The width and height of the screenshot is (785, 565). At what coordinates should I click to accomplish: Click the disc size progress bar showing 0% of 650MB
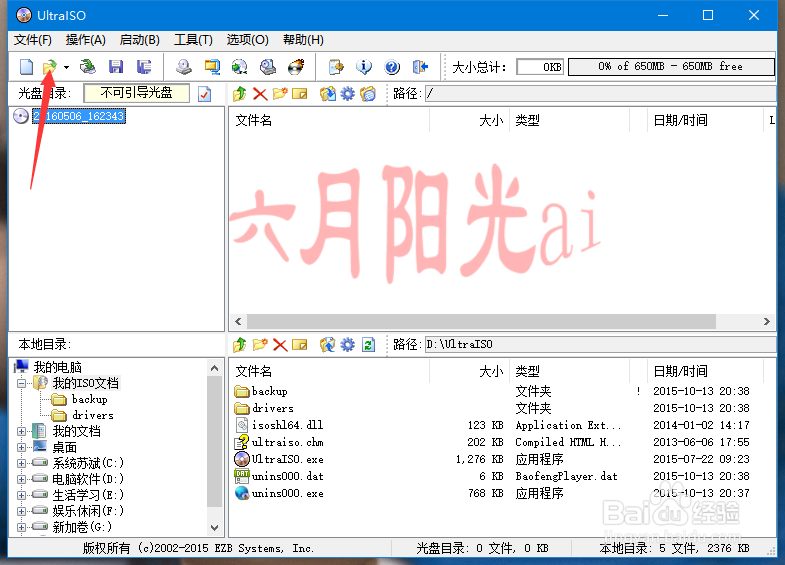point(671,67)
